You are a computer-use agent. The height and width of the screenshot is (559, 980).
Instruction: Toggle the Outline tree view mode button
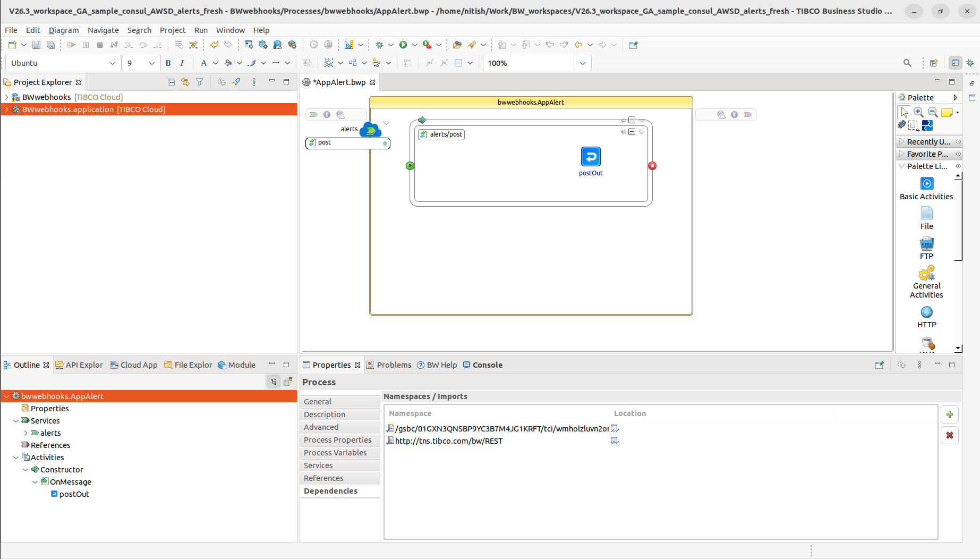tap(274, 382)
